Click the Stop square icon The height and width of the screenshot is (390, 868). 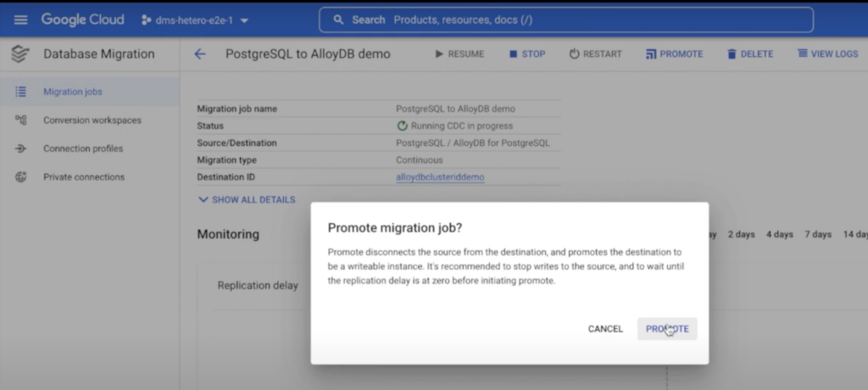513,54
